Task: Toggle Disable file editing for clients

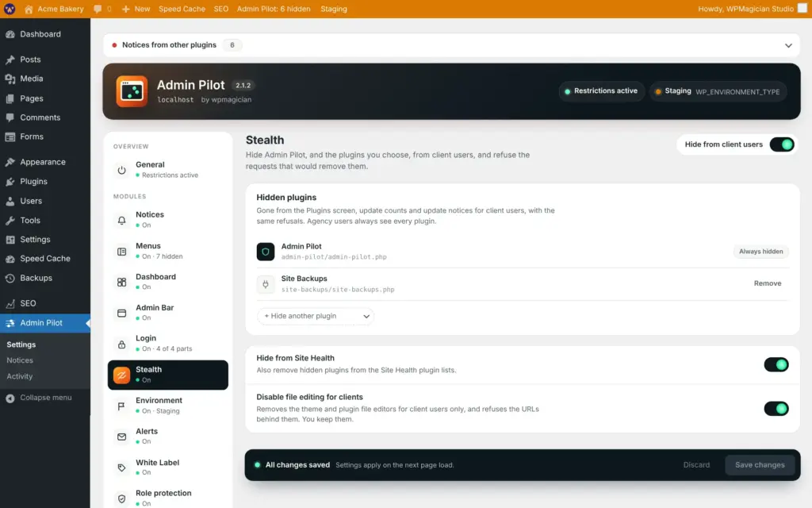Action: [776, 409]
